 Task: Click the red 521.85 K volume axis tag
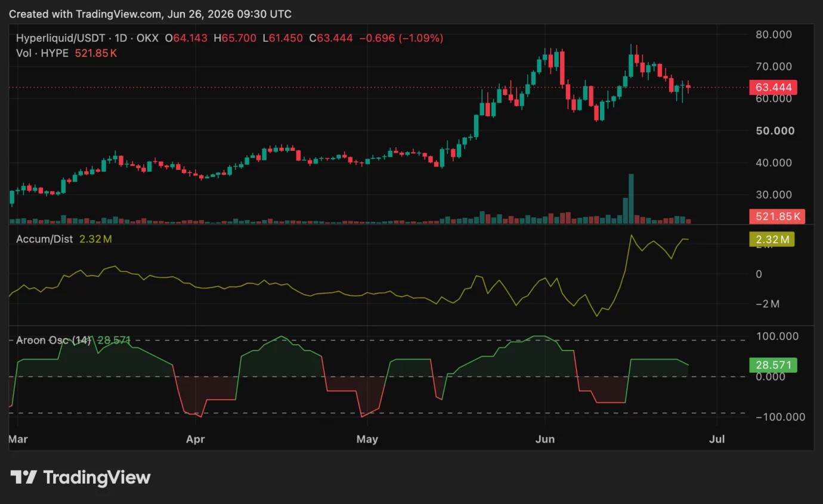pos(778,217)
